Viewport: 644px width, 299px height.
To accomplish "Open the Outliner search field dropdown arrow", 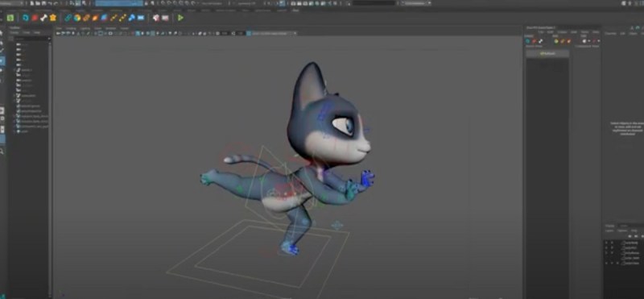I will coord(49,39).
